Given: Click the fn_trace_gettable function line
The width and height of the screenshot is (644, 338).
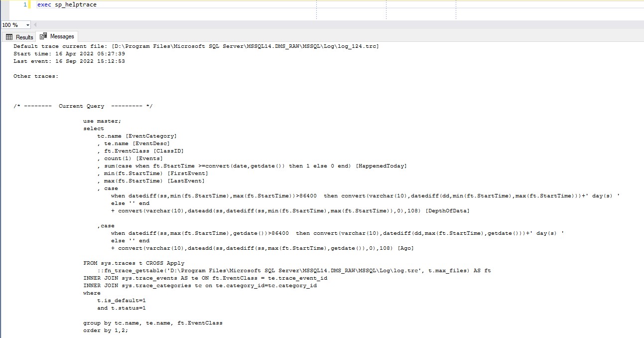Looking at the screenshot, I should [x=294, y=271].
